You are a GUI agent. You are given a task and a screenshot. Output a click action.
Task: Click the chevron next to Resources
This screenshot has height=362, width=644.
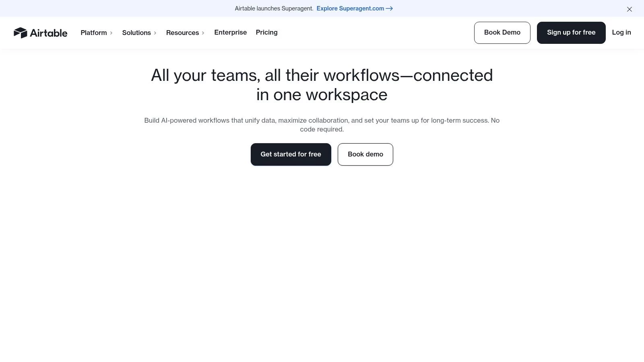click(x=203, y=33)
